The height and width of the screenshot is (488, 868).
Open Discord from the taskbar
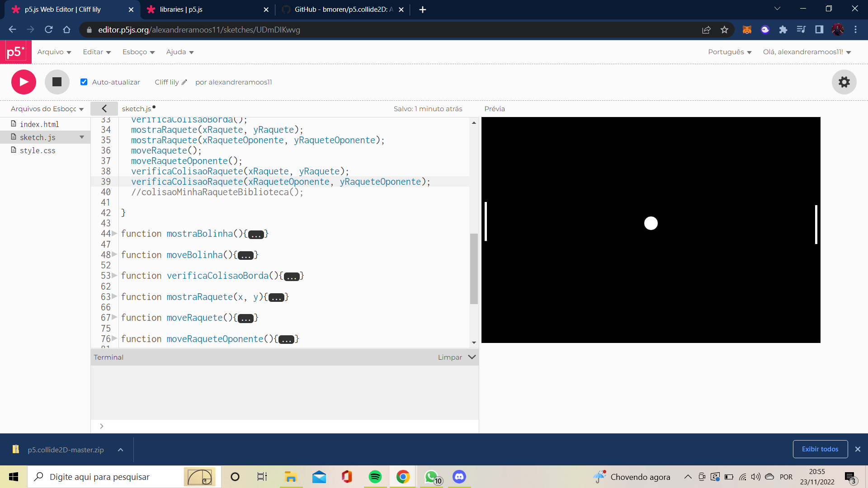coord(459,477)
